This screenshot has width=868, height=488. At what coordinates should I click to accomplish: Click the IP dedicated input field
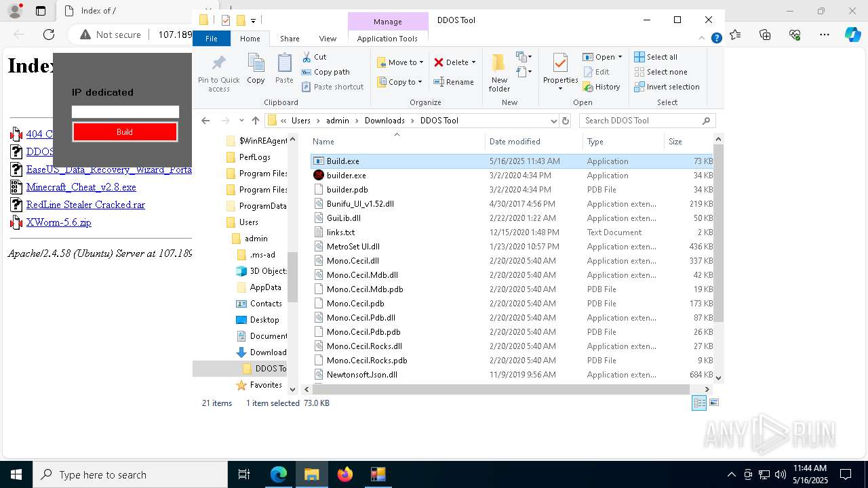coord(125,112)
